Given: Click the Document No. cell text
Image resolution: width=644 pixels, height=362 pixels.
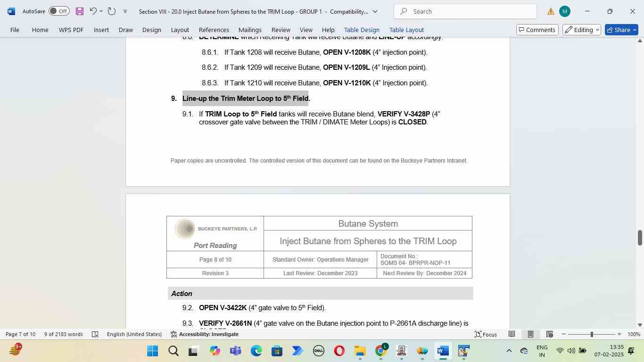Looking at the screenshot, I should [415, 260].
